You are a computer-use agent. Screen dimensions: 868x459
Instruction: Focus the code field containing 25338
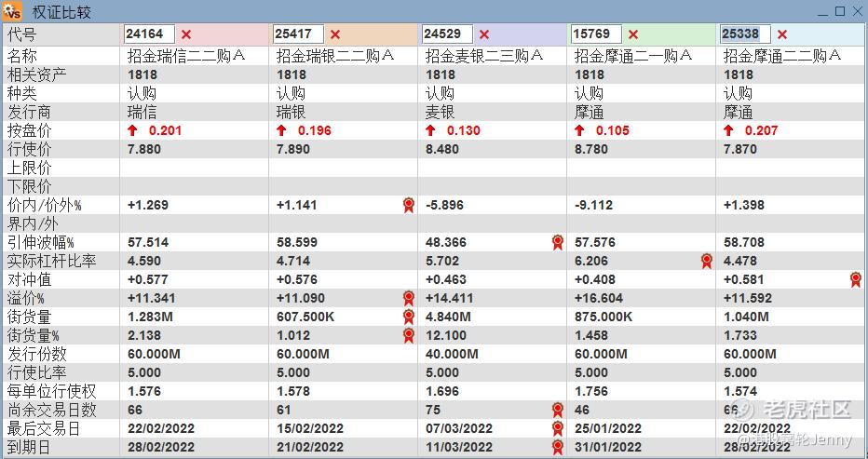coord(745,34)
